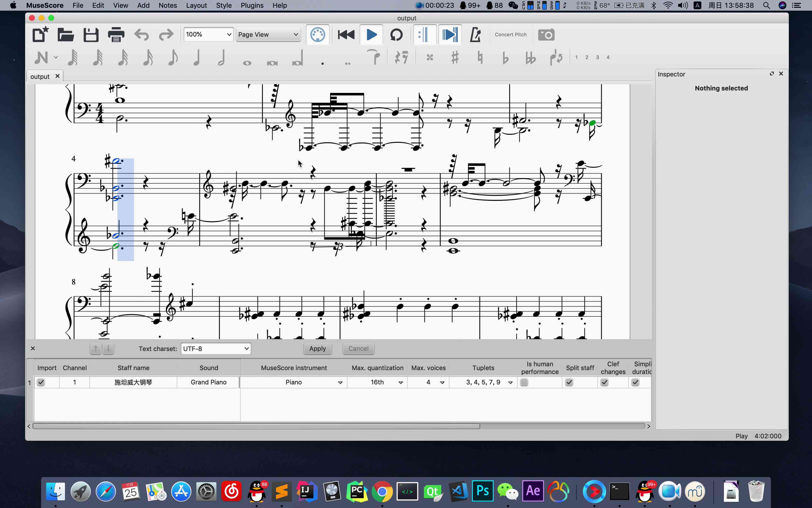Viewport: 812px width, 508px height.
Task: Undock the Inspector panel
Action: click(772, 74)
